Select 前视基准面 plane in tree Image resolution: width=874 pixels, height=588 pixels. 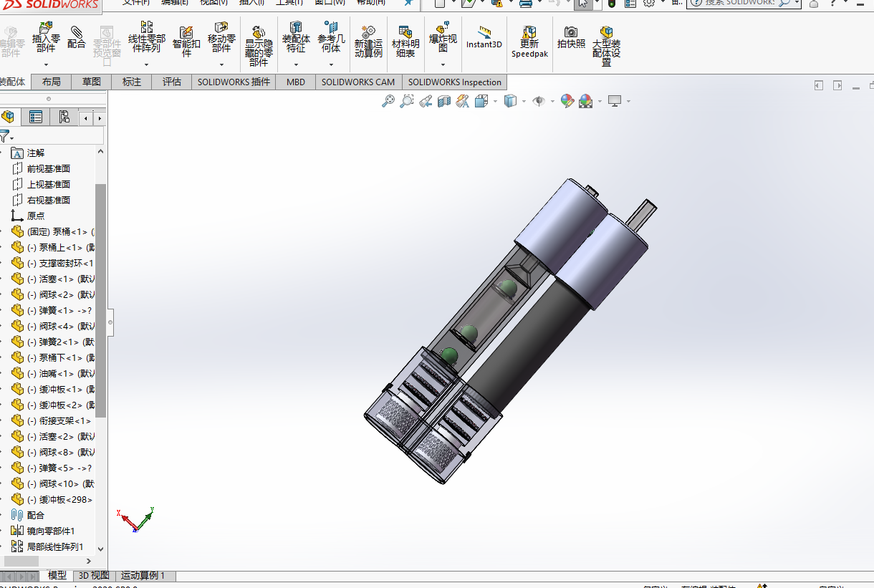point(49,169)
